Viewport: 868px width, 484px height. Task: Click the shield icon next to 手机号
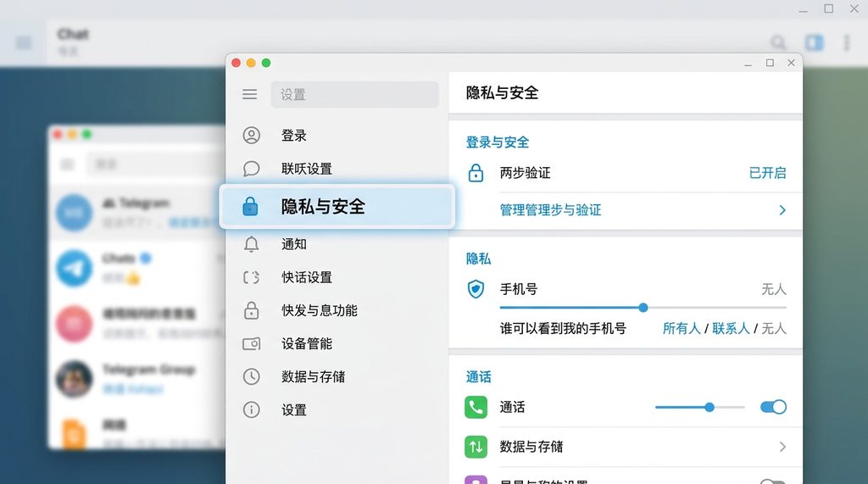[476, 289]
